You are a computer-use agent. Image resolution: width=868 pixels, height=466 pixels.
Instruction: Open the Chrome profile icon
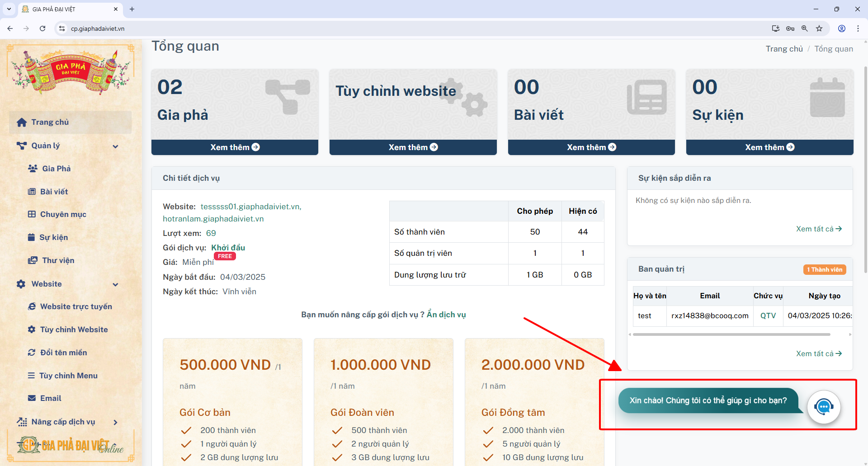(x=842, y=28)
